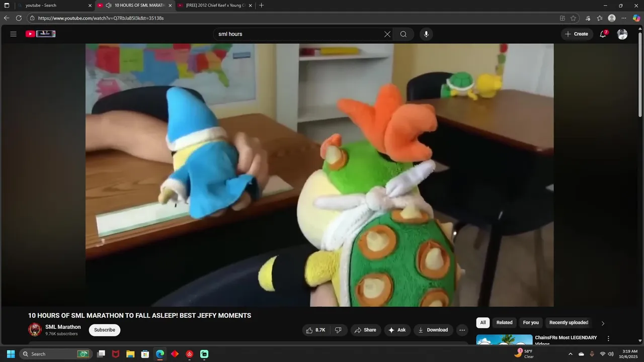
Task: Refresh the current page
Action: pos(19,18)
